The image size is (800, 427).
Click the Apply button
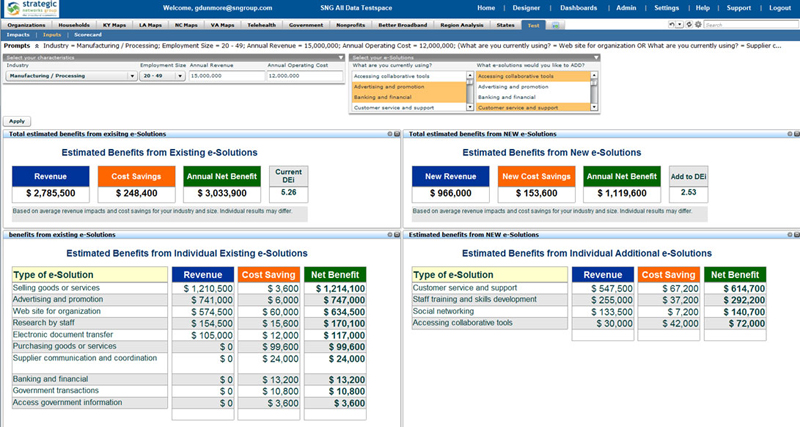click(x=17, y=121)
